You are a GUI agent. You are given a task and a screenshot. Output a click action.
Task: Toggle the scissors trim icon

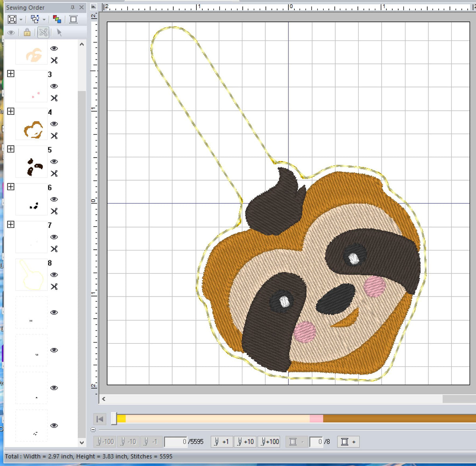(43, 33)
